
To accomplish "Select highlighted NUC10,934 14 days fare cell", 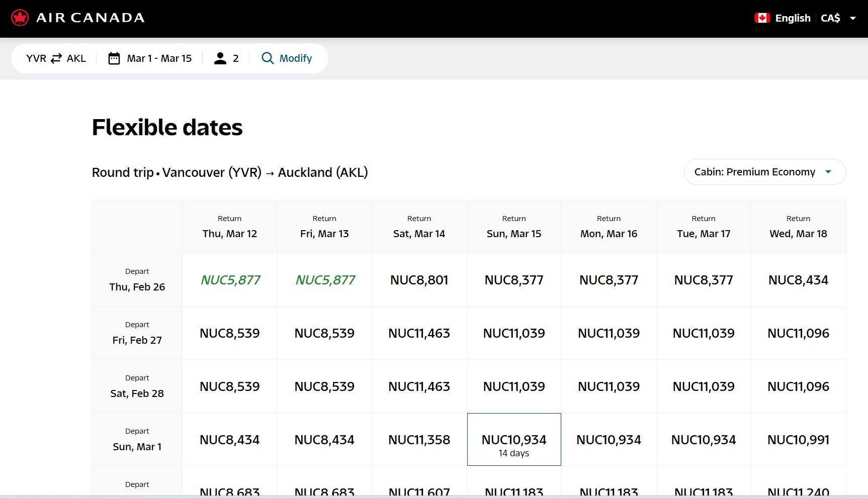I will (x=514, y=440).
